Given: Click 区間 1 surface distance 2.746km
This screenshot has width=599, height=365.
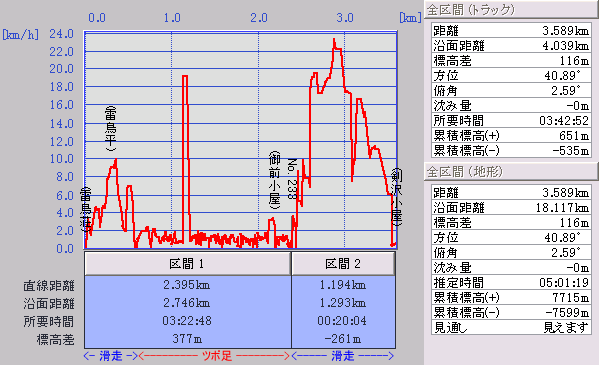Looking at the screenshot, I should pos(186,303).
